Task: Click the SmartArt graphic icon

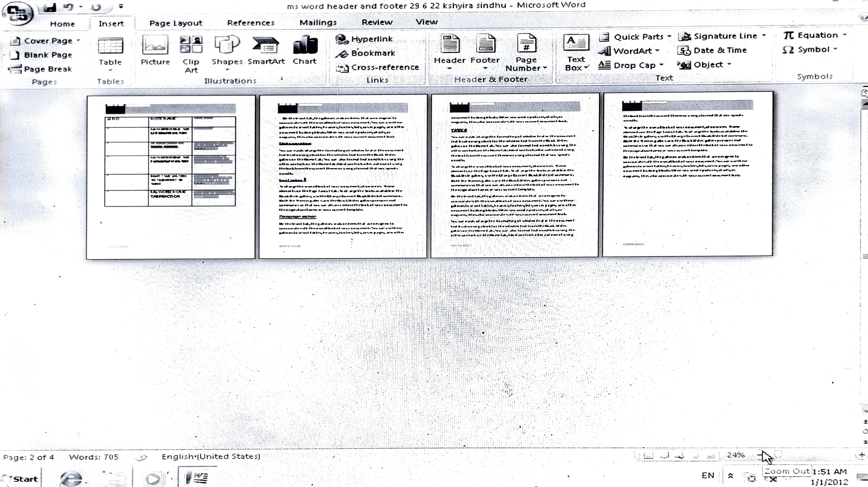Action: point(266,51)
